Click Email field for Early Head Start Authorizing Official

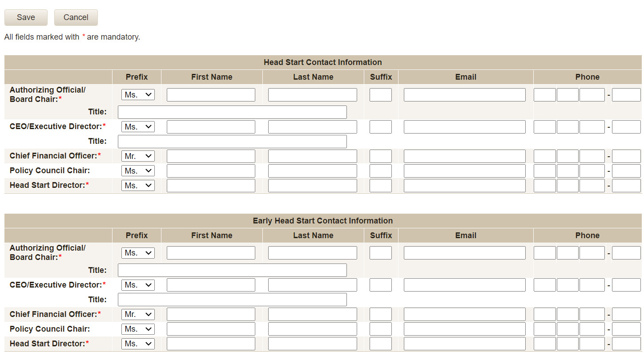pos(464,253)
